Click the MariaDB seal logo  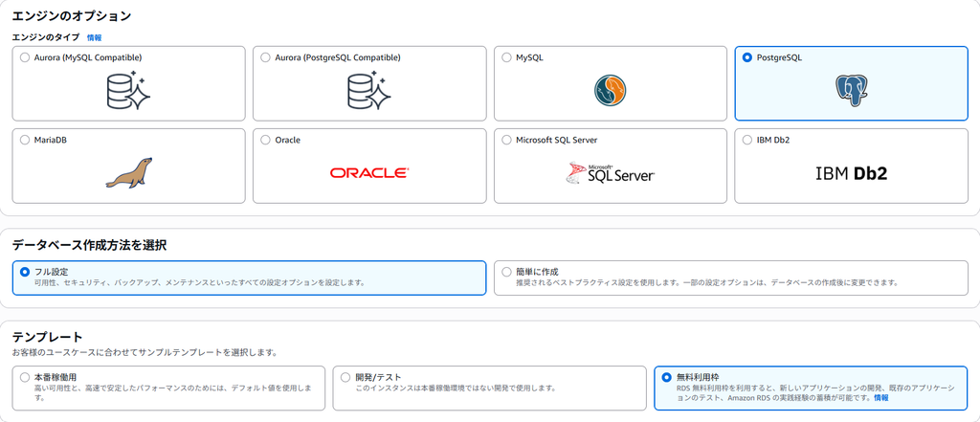point(128,172)
